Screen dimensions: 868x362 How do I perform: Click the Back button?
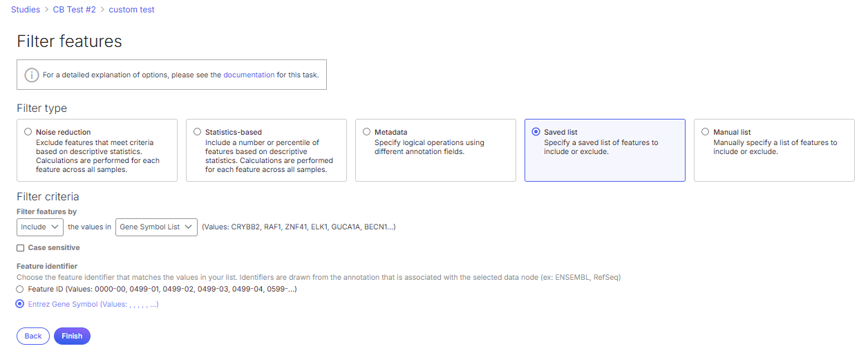coord(33,336)
